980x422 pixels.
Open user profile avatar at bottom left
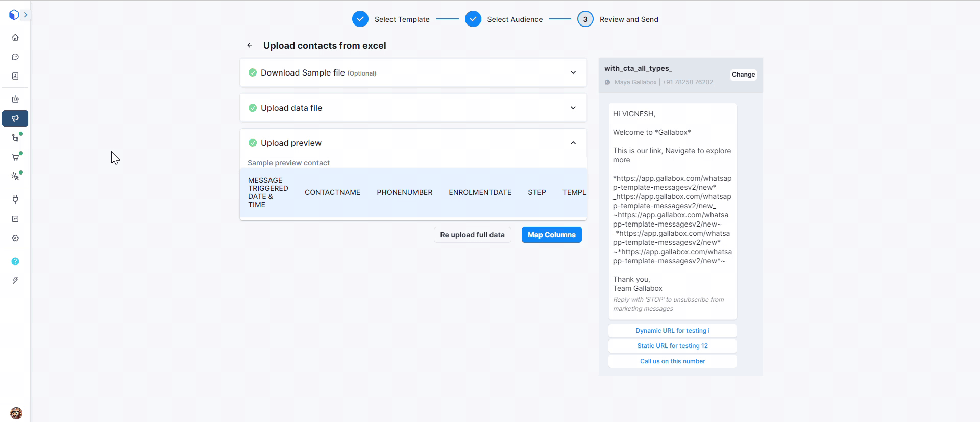point(16,413)
